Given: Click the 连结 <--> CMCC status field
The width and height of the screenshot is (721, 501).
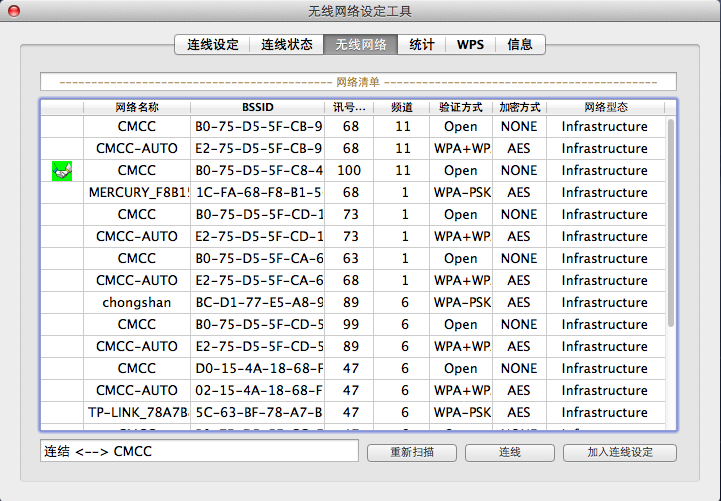Looking at the screenshot, I should (199, 451).
